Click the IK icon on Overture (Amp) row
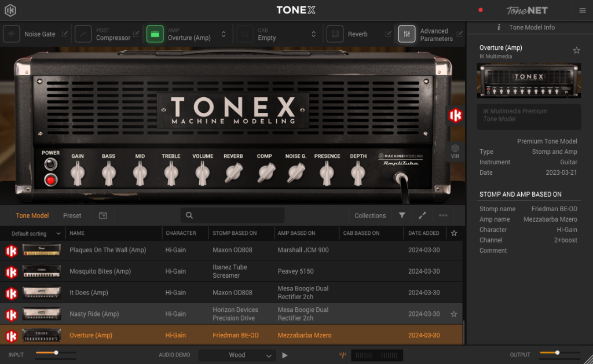593x364 pixels. pos(12,336)
